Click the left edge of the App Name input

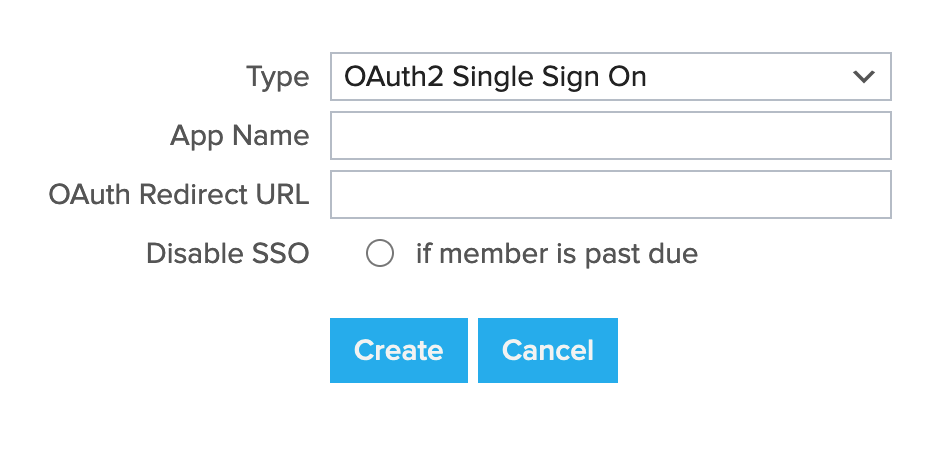342,136
